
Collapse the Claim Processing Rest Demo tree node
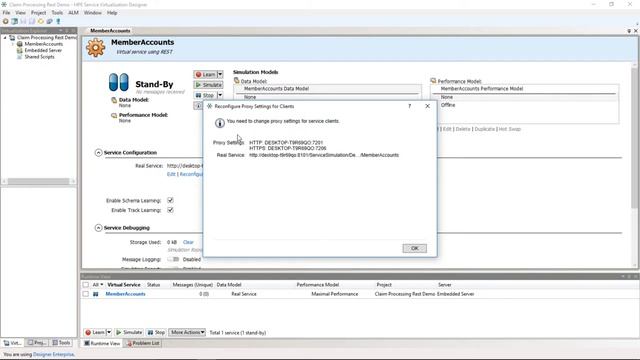[5, 38]
